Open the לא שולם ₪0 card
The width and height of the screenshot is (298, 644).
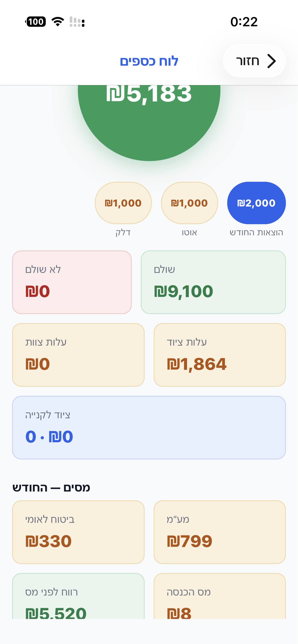[72, 282]
